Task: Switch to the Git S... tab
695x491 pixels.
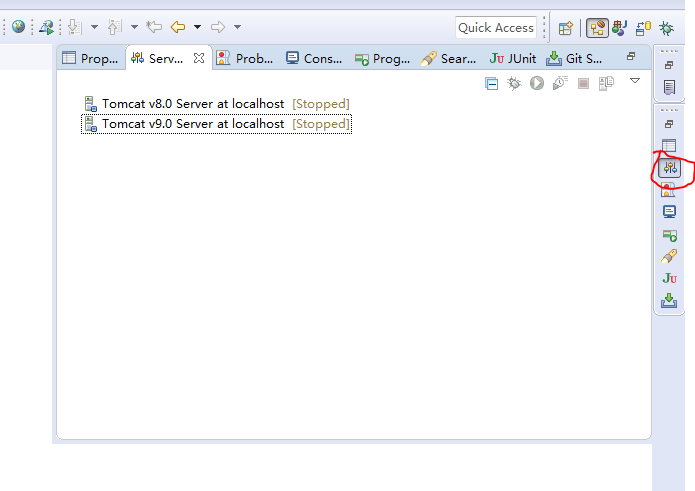Action: click(574, 58)
